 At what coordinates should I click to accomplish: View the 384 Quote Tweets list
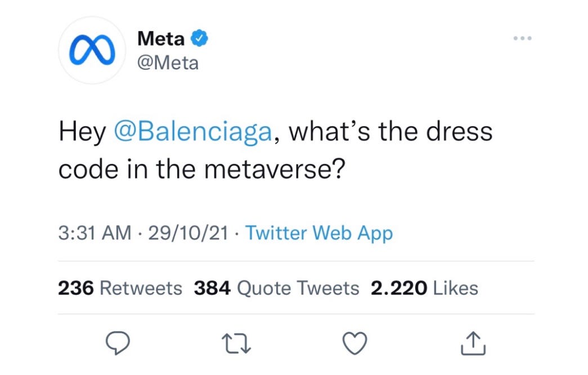(276, 288)
